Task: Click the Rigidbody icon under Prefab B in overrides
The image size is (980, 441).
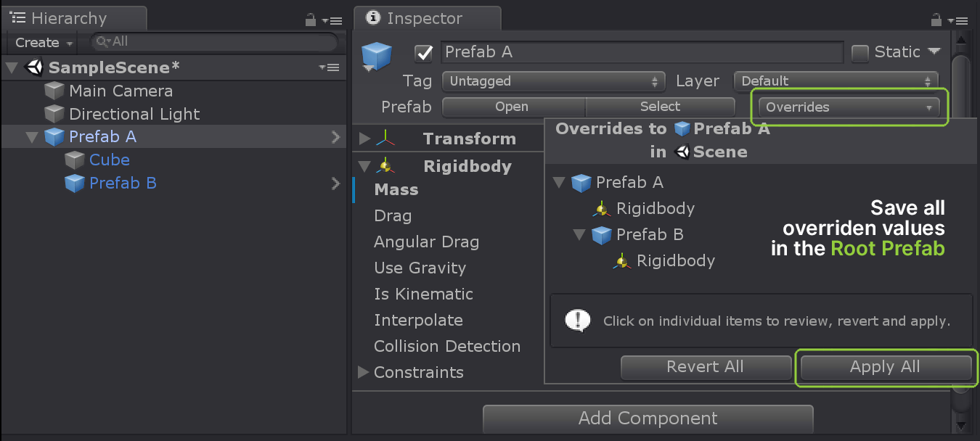Action: pos(621,261)
